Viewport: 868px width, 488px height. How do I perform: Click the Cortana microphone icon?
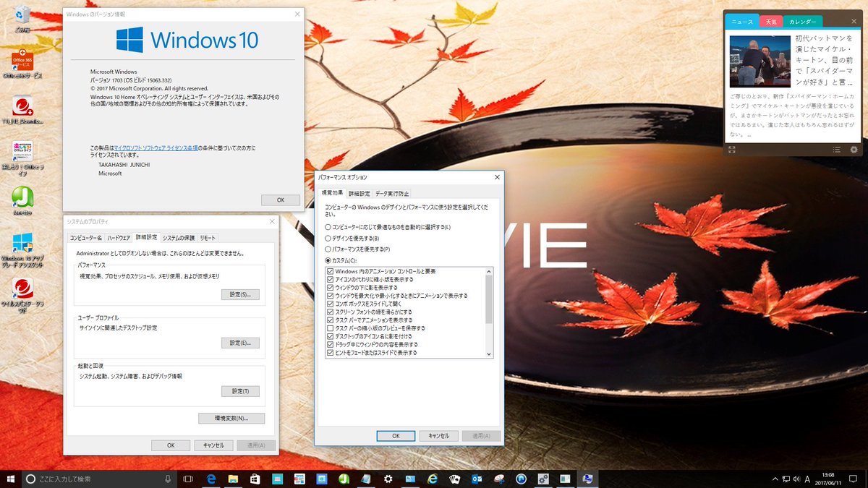click(168, 479)
